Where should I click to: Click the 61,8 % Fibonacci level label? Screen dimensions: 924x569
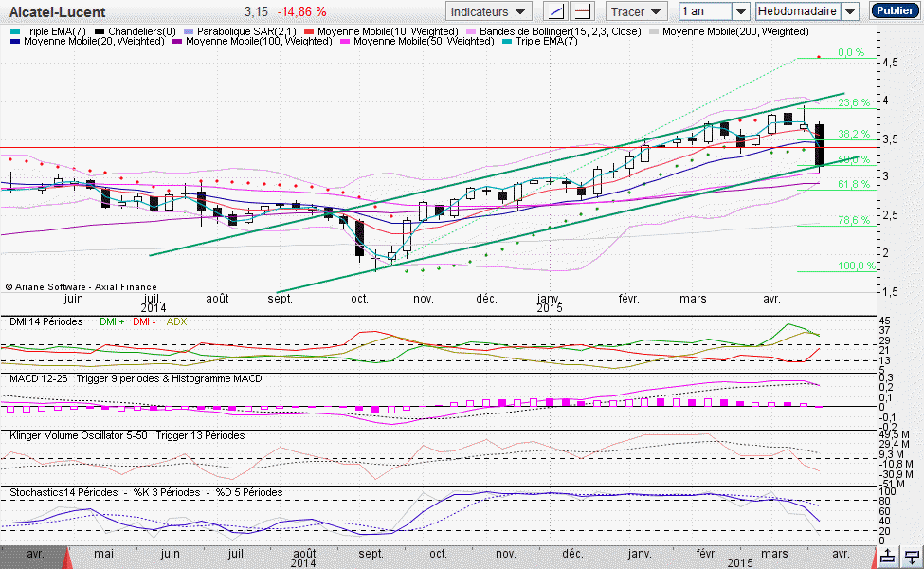pyautogui.click(x=854, y=185)
